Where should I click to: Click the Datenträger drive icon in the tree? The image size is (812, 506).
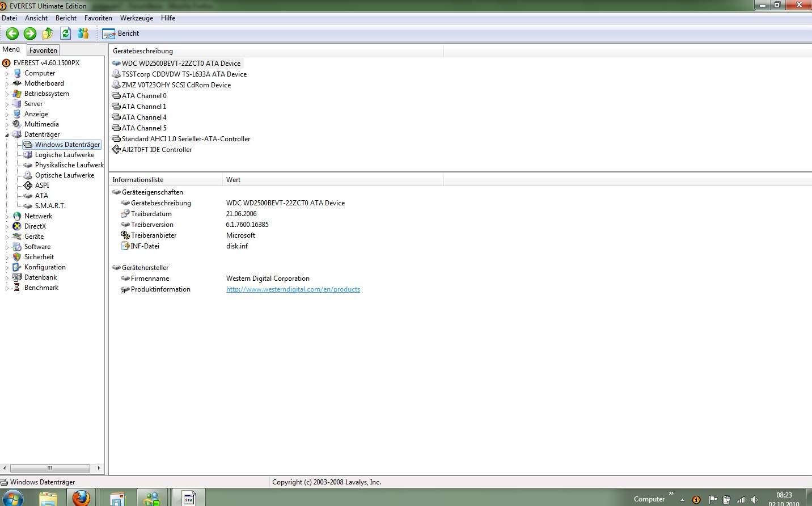(x=17, y=134)
